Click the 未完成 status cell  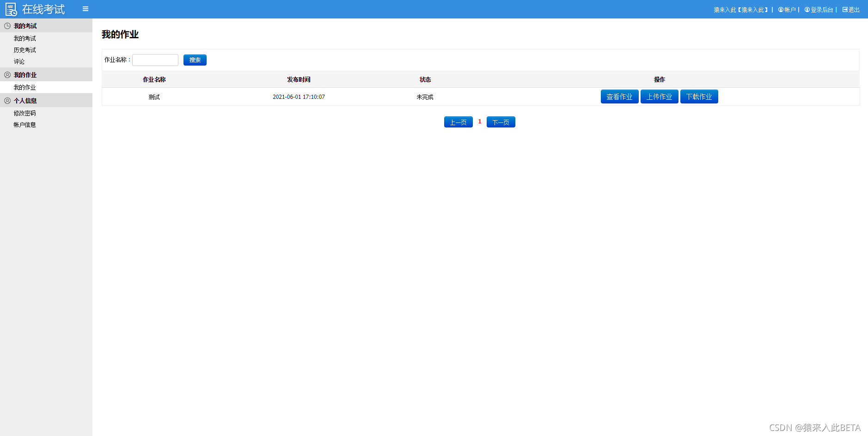[x=425, y=97]
